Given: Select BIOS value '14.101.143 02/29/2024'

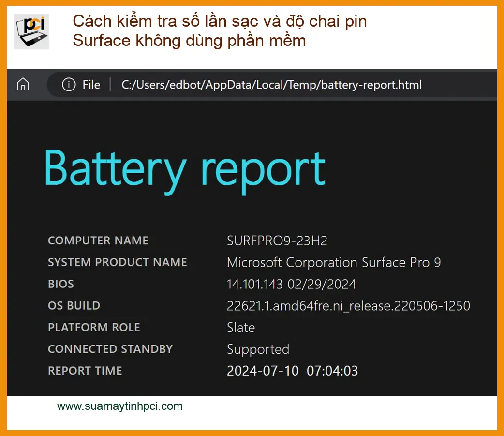Looking at the screenshot, I should point(292,284).
